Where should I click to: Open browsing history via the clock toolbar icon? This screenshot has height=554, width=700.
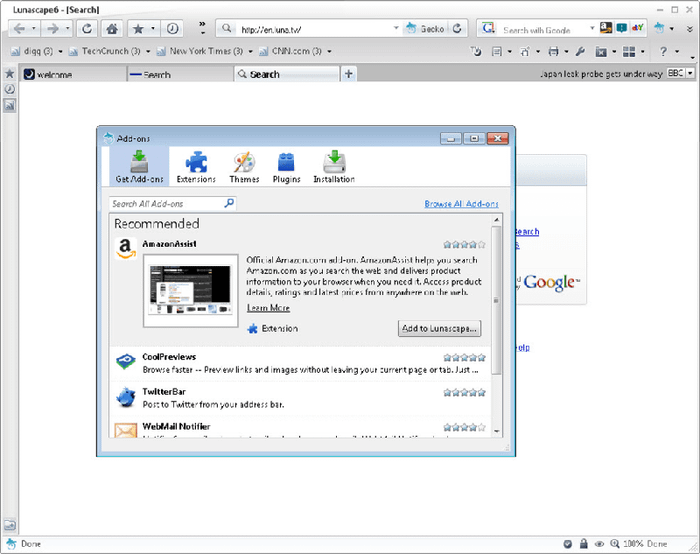[x=172, y=29]
